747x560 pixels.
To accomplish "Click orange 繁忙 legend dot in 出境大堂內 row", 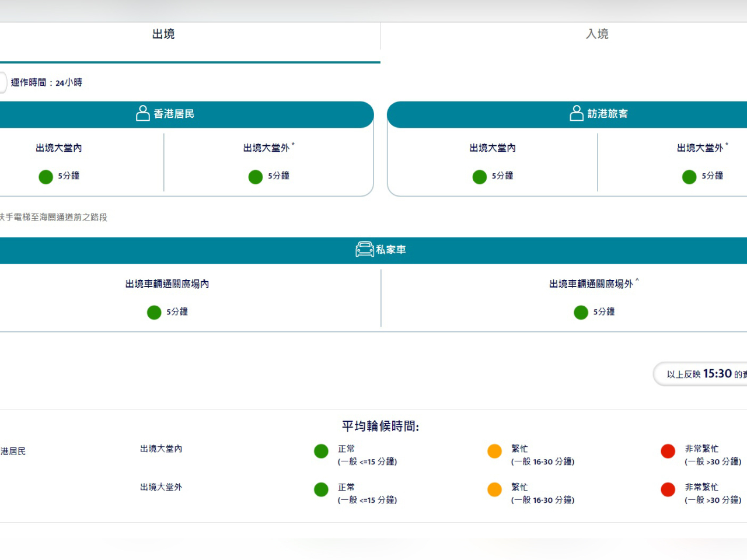I will (495, 452).
